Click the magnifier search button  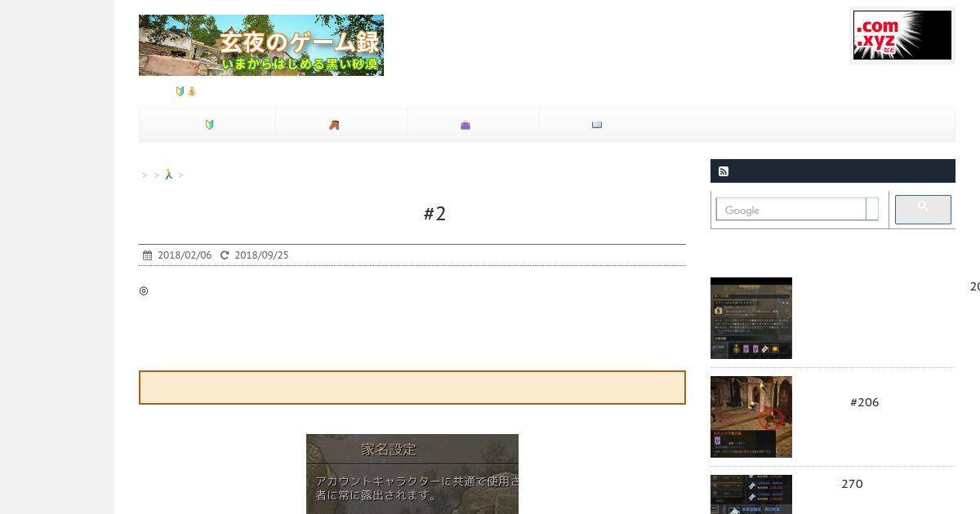(x=923, y=210)
